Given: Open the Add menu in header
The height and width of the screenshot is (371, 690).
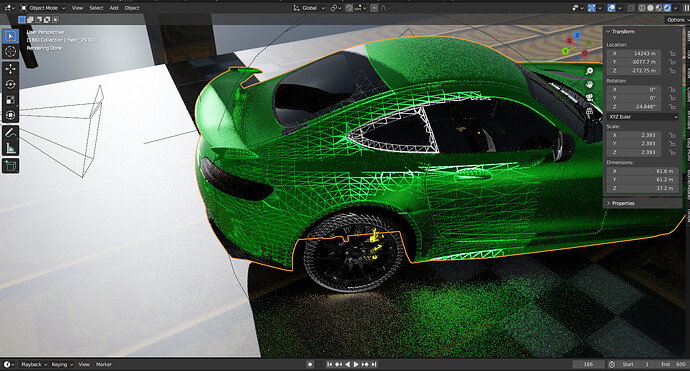Looking at the screenshot, I should tap(114, 8).
